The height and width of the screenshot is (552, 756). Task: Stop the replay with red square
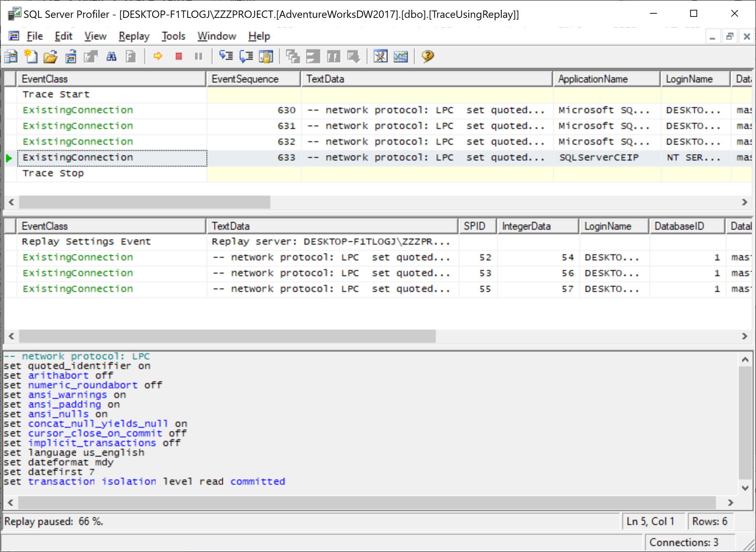[179, 56]
